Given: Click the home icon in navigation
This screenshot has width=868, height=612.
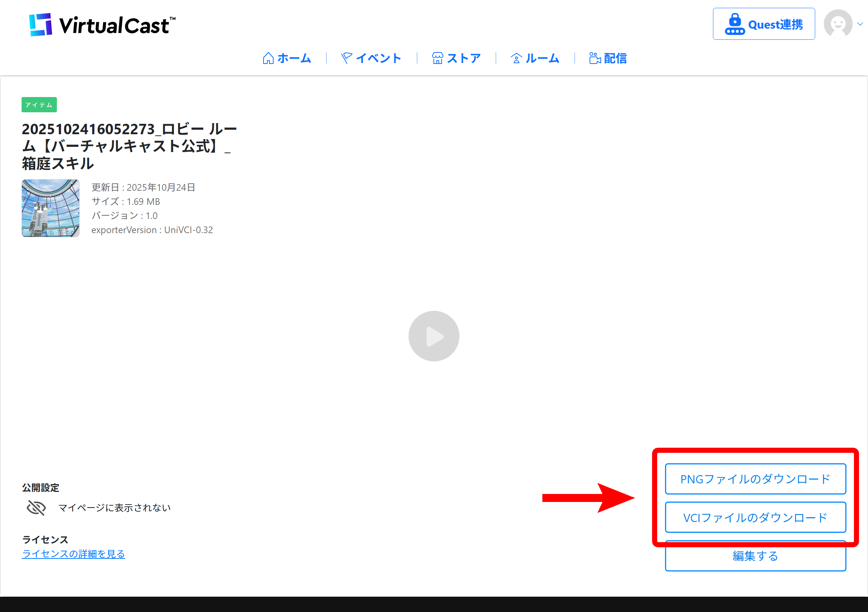Looking at the screenshot, I should (x=268, y=58).
